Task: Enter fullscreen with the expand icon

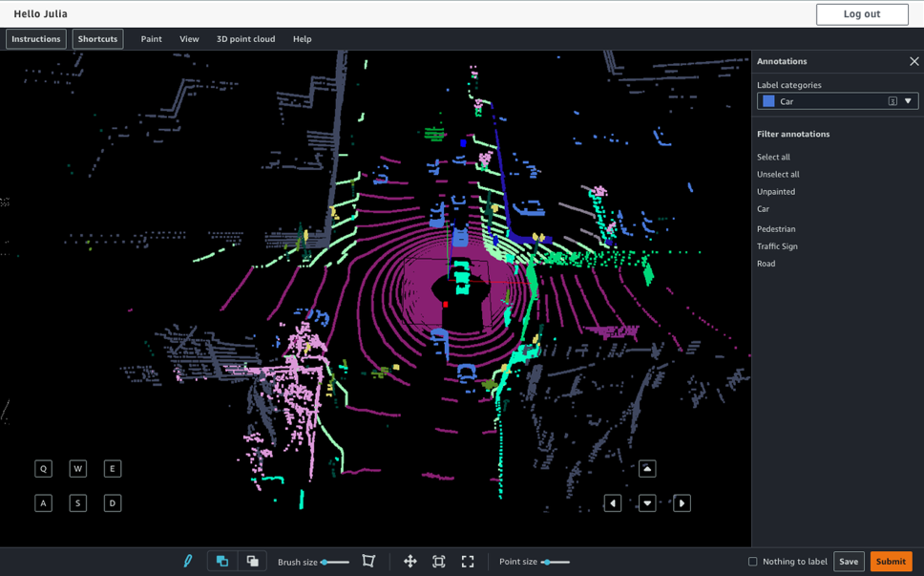Action: [468, 562]
